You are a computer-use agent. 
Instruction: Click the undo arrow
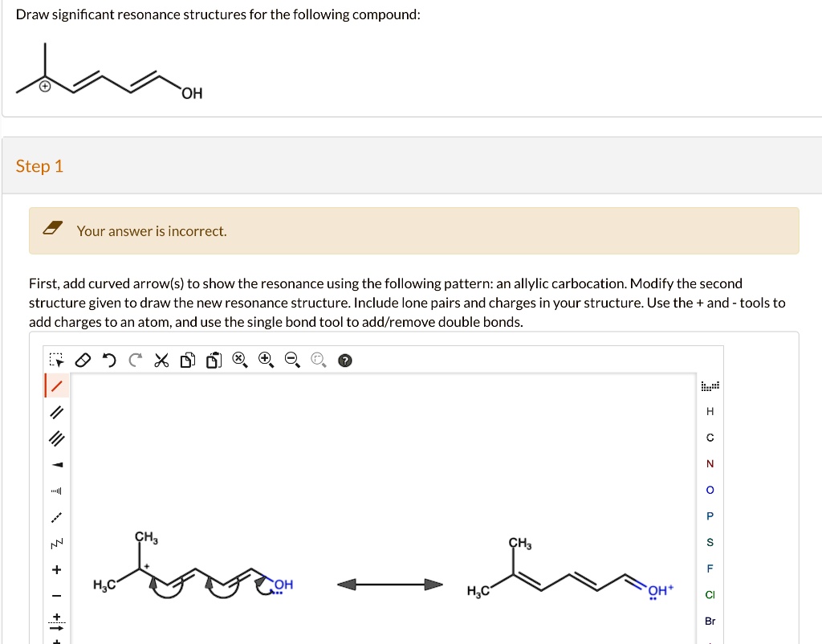click(x=108, y=361)
